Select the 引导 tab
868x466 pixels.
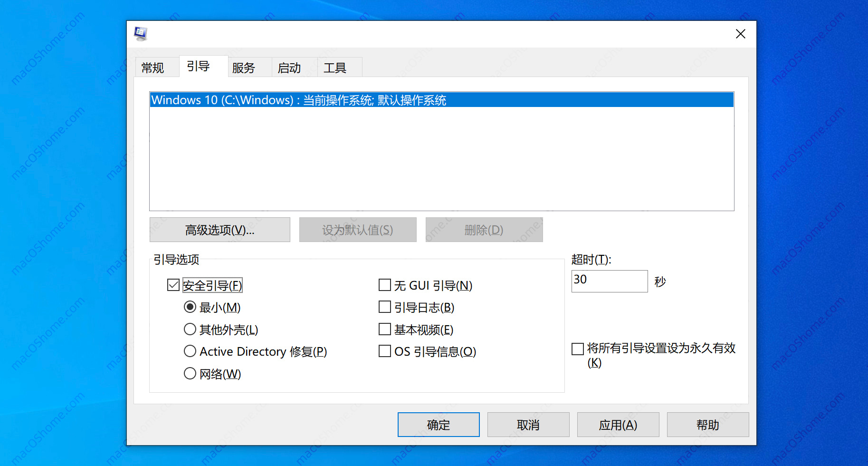pos(203,66)
